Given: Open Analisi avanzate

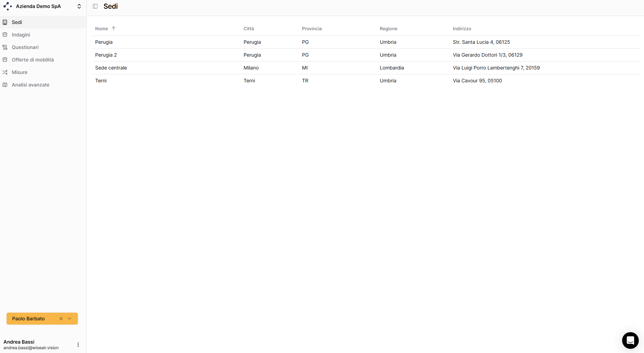Looking at the screenshot, I should (x=43, y=85).
